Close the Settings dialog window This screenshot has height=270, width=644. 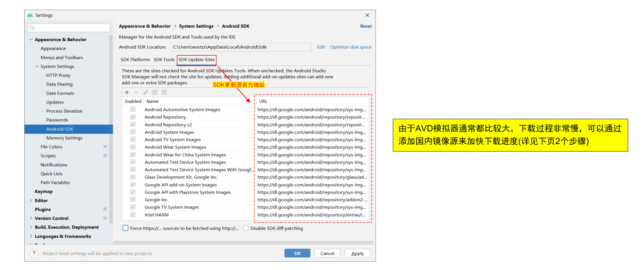367,15
